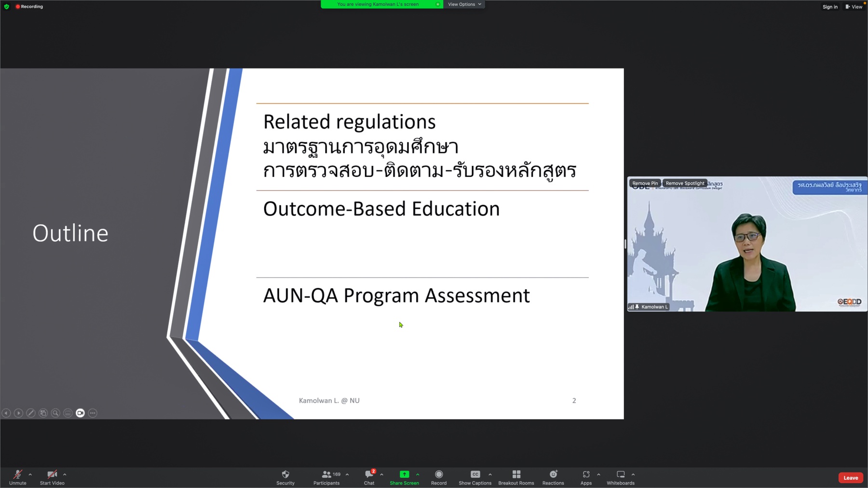The width and height of the screenshot is (868, 488).
Task: Open Whiteboards
Action: [x=620, y=477]
